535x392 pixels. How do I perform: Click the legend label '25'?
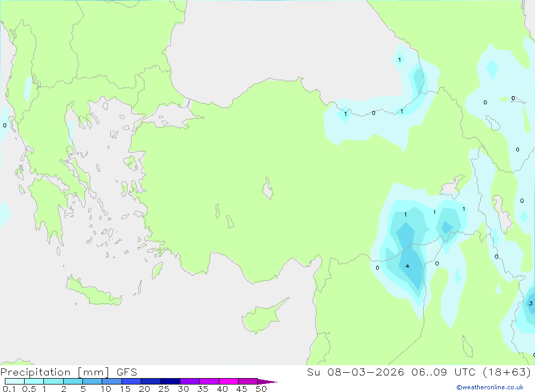pos(164,389)
